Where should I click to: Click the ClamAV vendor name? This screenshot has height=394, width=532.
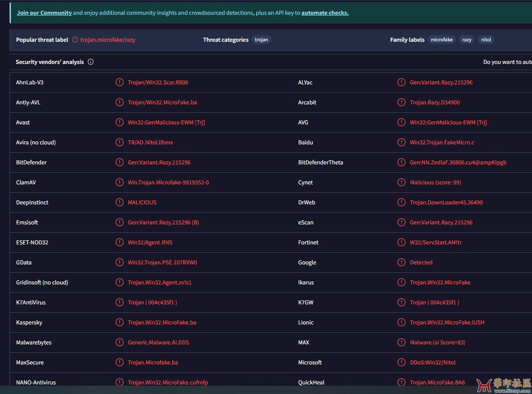pyautogui.click(x=26, y=182)
